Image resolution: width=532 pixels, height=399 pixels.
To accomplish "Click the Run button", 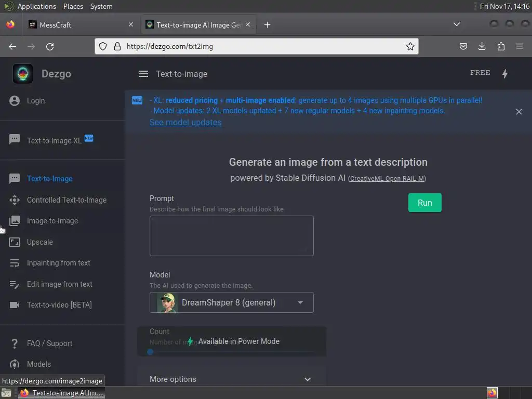I will 425,203.
